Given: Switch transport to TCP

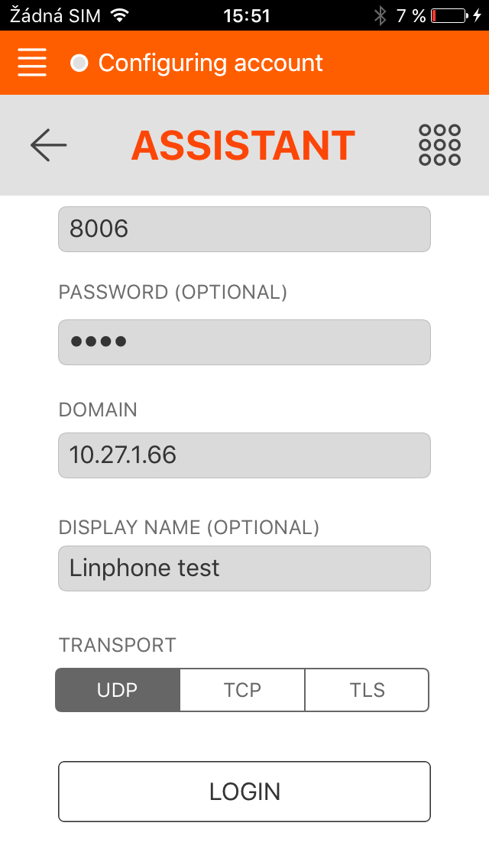Looking at the screenshot, I should click(242, 690).
